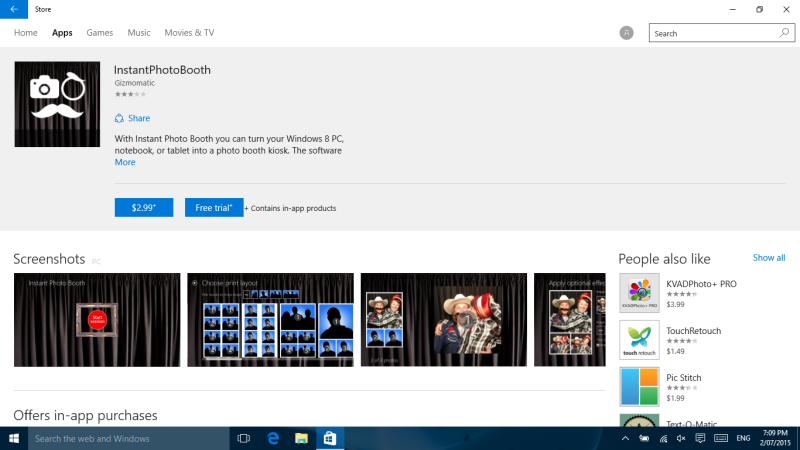This screenshot has width=800, height=450.
Task: Click the magnifying glass search icon
Action: point(784,33)
